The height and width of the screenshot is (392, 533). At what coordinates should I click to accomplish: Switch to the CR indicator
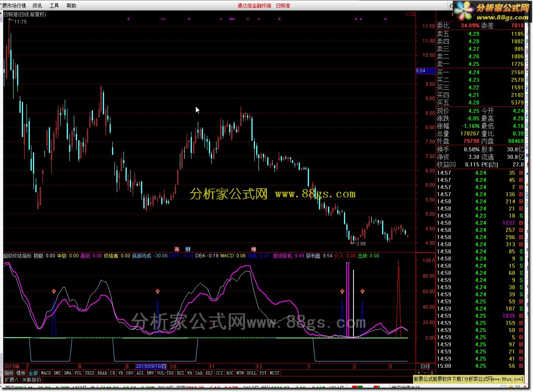(112, 373)
